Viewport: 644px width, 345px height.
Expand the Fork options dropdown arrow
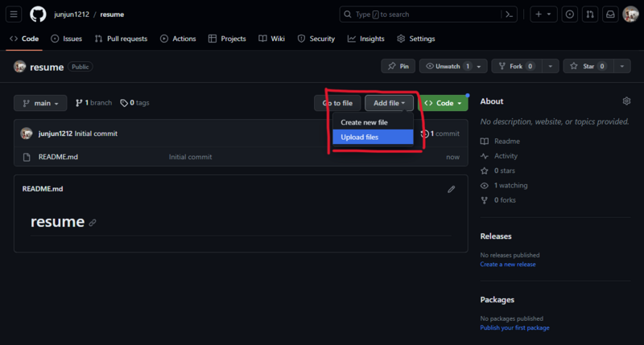coord(551,66)
